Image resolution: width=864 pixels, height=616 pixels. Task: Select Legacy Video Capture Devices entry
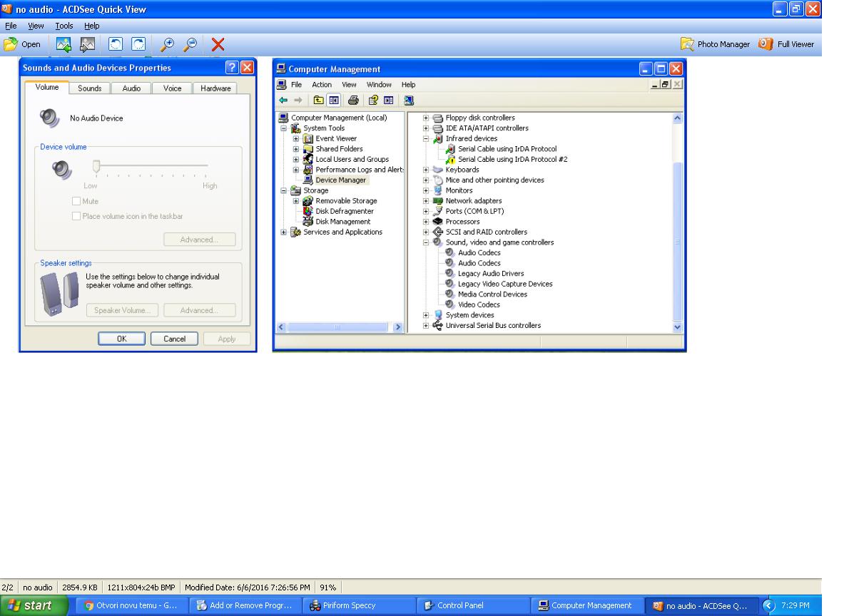coord(505,284)
